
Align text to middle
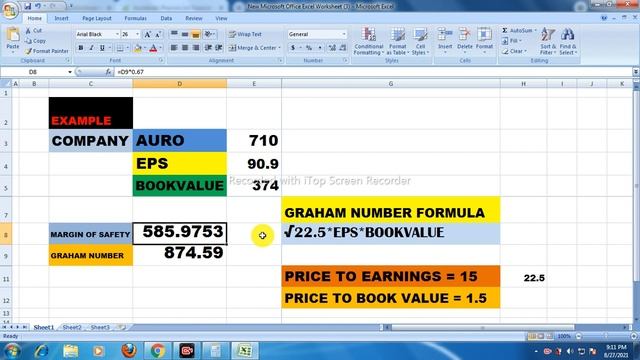(x=185, y=34)
